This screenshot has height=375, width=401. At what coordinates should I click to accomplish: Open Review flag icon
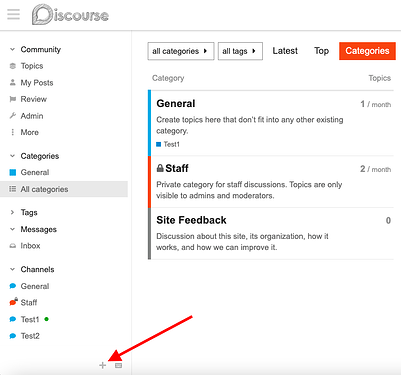tap(13, 99)
